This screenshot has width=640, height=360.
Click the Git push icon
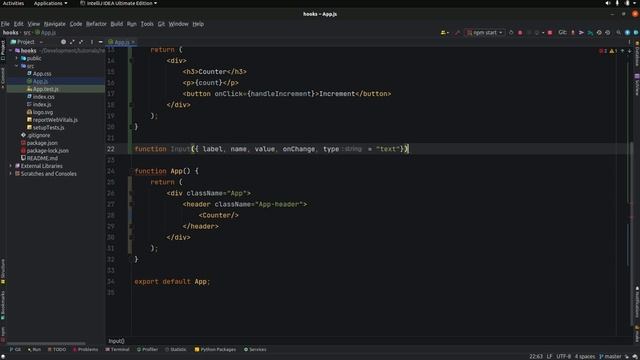pos(590,33)
